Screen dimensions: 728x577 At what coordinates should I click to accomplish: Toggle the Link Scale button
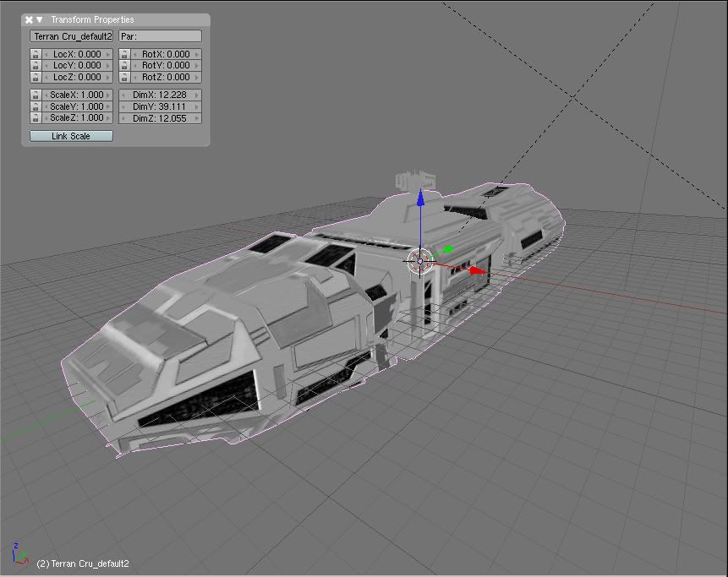tap(72, 136)
